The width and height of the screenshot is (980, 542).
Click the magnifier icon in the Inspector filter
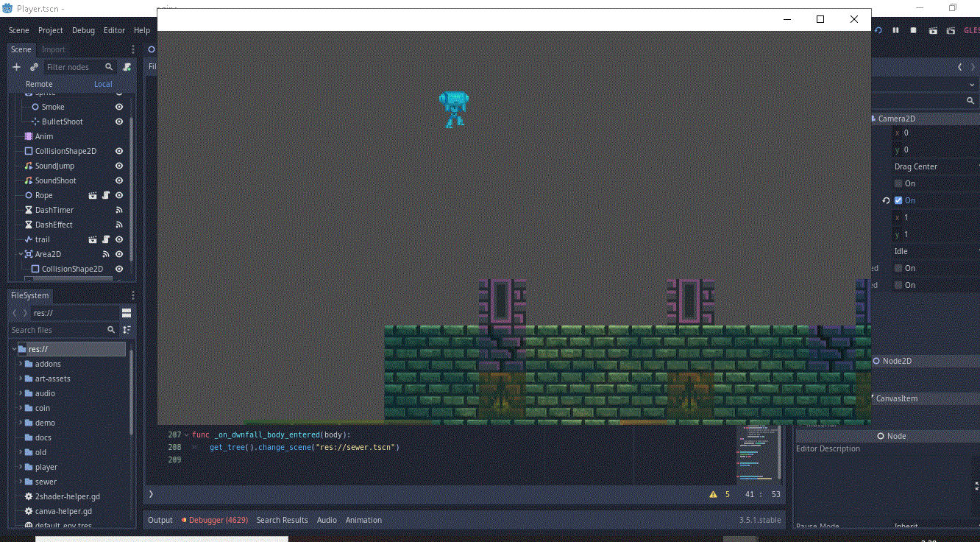tap(970, 101)
